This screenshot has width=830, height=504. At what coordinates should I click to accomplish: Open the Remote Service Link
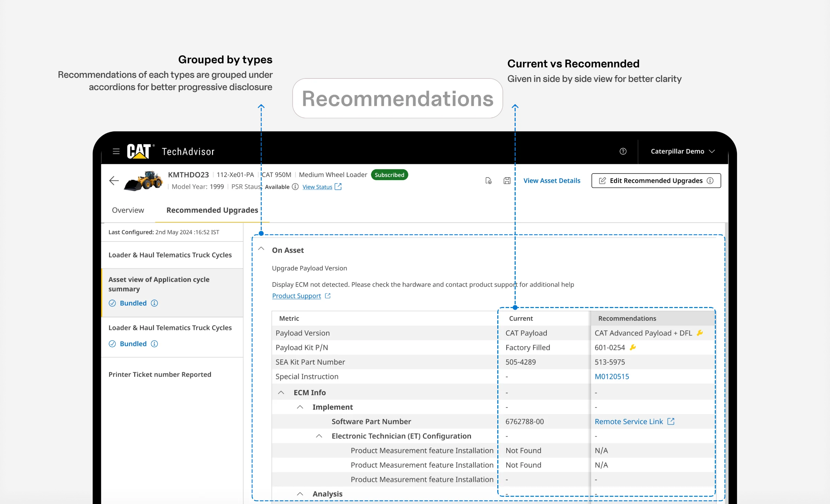pos(629,421)
